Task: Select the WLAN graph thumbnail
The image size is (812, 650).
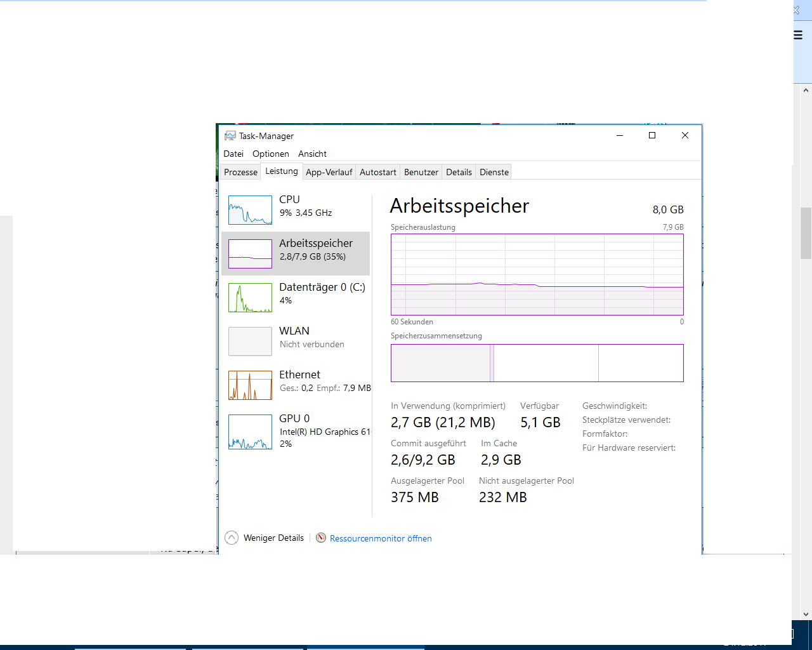Action: coord(250,342)
